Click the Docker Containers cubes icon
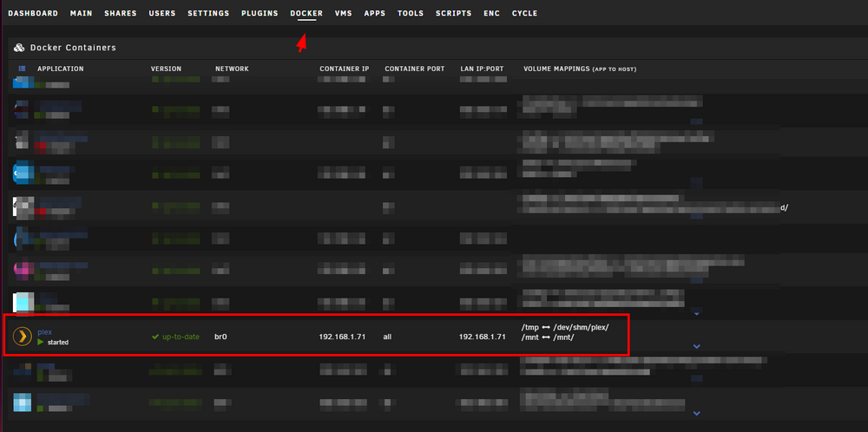This screenshot has width=868, height=432. click(19, 48)
